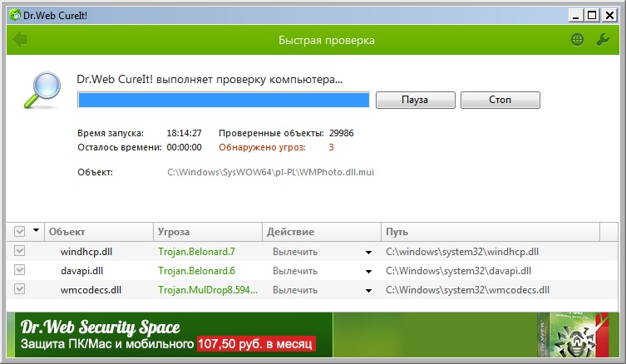Image resolution: width=626 pixels, height=364 pixels.
Task: Click the start time 18:14:27
Action: pyautogui.click(x=184, y=133)
